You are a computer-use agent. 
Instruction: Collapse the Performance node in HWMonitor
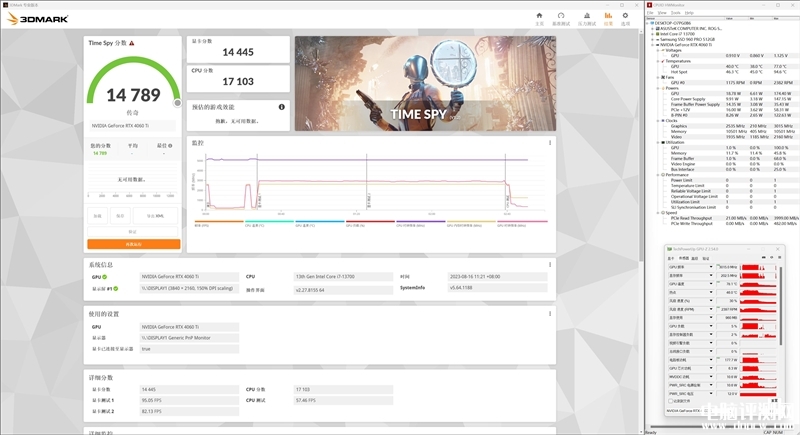[658, 175]
